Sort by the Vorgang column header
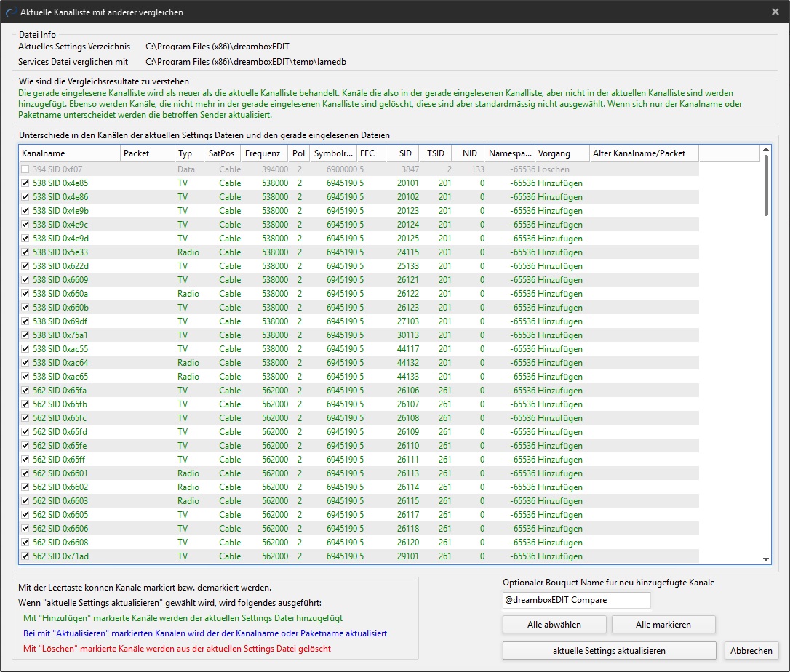Screen dimensions: 790x672 pyautogui.click(x=562, y=153)
